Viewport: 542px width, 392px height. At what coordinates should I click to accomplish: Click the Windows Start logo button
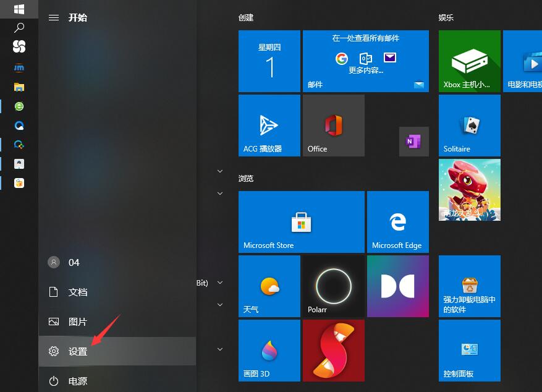click(19, 9)
